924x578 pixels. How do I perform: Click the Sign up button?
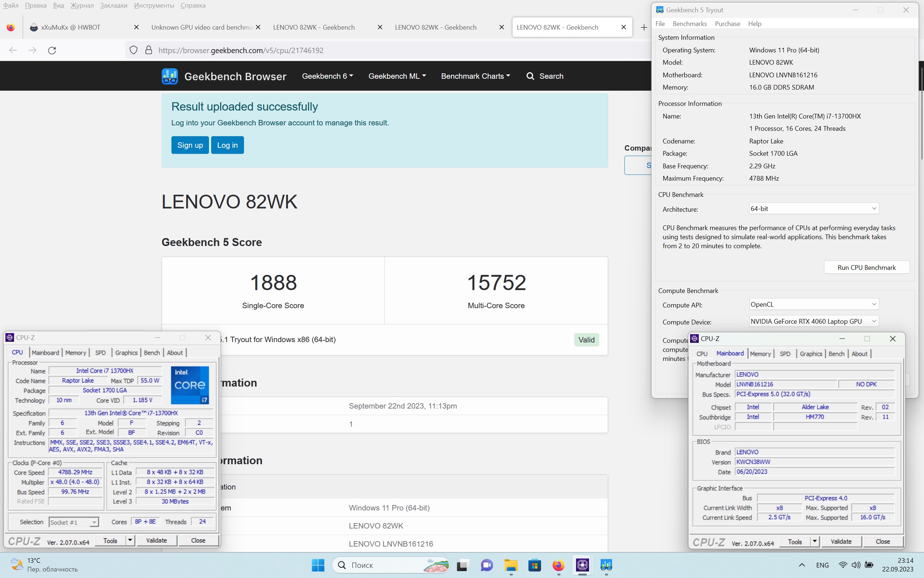click(x=190, y=145)
